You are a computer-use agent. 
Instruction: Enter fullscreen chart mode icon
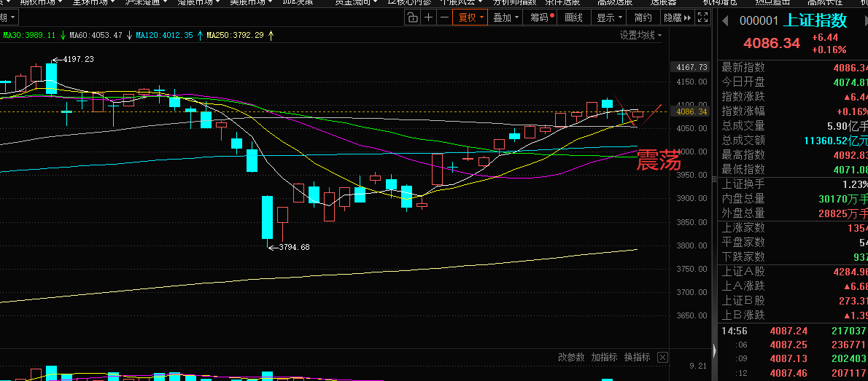pyautogui.click(x=702, y=17)
